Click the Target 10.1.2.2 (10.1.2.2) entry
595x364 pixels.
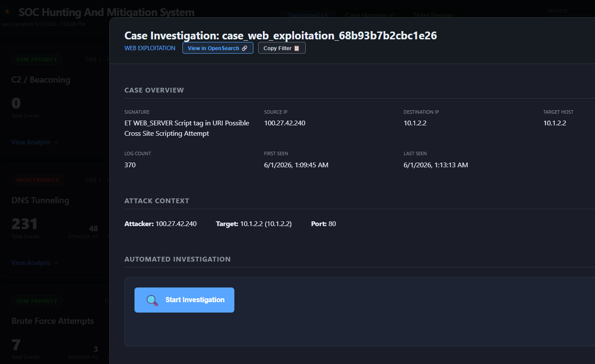(254, 224)
